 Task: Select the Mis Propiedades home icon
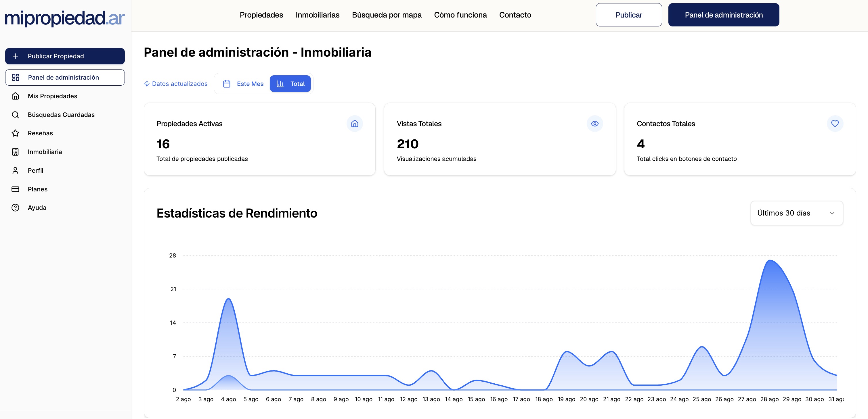16,96
